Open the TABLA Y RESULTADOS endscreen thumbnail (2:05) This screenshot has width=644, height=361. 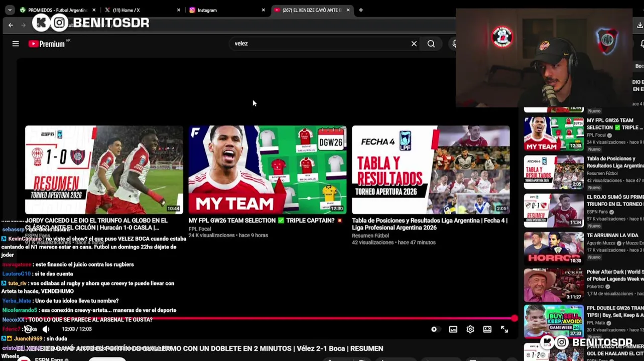[431, 169]
